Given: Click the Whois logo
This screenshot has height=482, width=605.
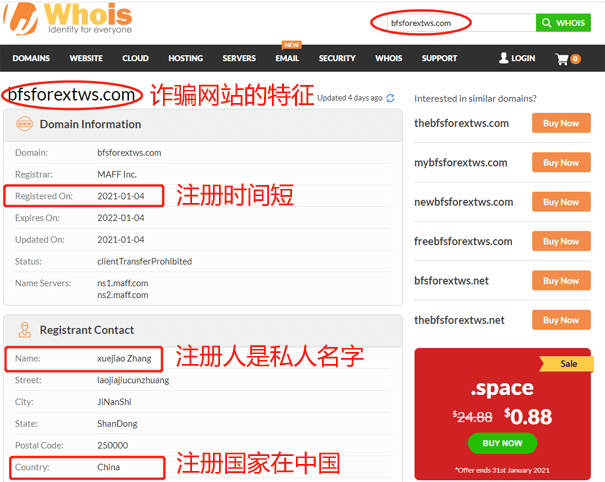Looking at the screenshot, I should click(x=68, y=19).
